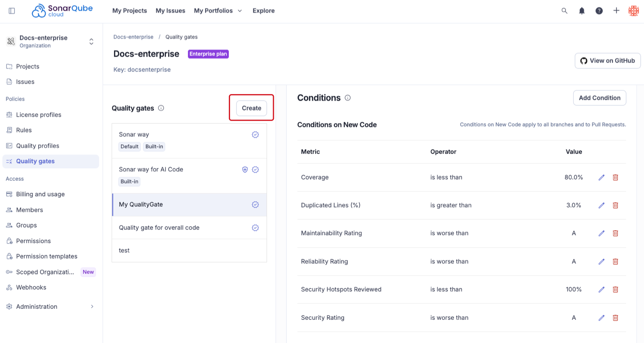Open the My Portfolios dropdown
644x343 pixels.
[x=218, y=11]
